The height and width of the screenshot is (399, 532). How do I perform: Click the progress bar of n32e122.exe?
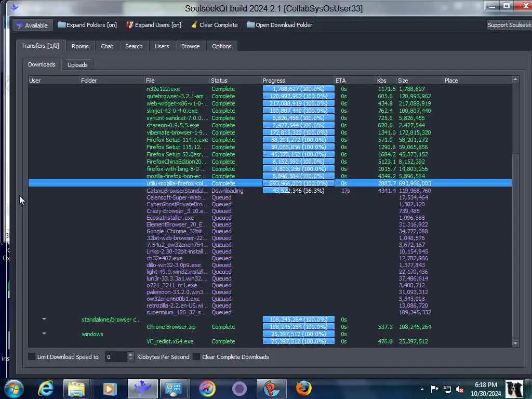(x=298, y=89)
